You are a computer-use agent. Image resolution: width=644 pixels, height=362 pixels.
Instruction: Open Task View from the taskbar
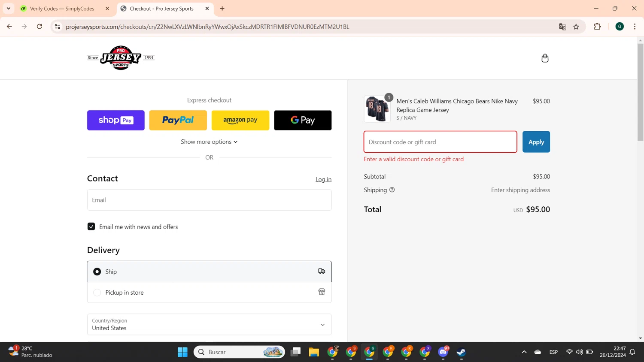pos(295,352)
